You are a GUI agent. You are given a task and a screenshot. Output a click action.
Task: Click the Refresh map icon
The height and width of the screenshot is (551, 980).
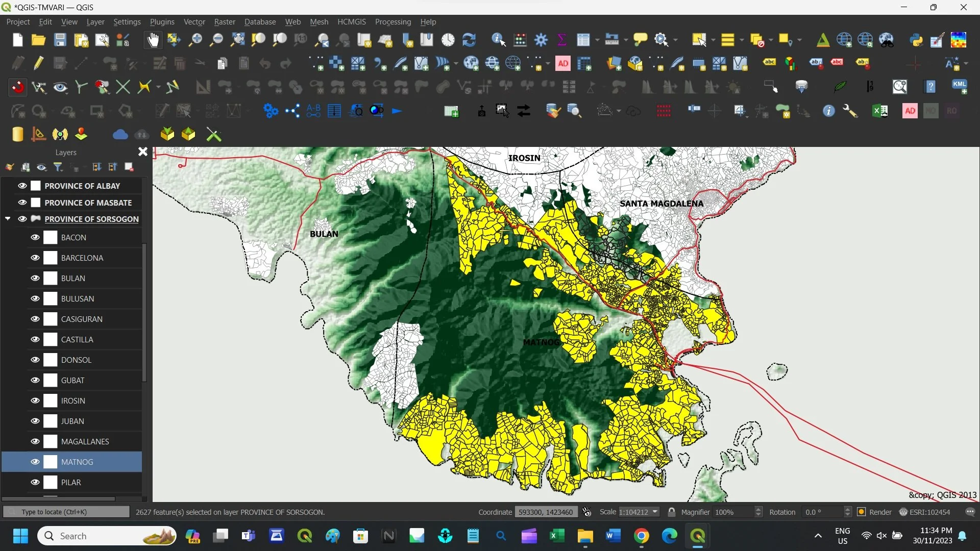click(469, 40)
